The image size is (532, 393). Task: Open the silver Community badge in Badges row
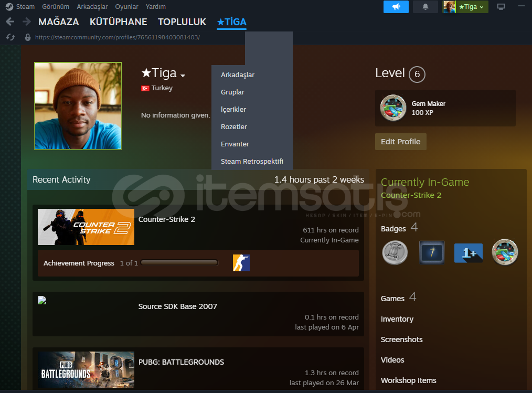click(395, 252)
